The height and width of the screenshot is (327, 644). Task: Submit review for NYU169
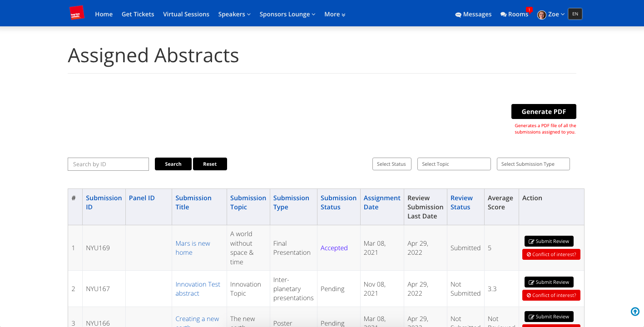[549, 241]
